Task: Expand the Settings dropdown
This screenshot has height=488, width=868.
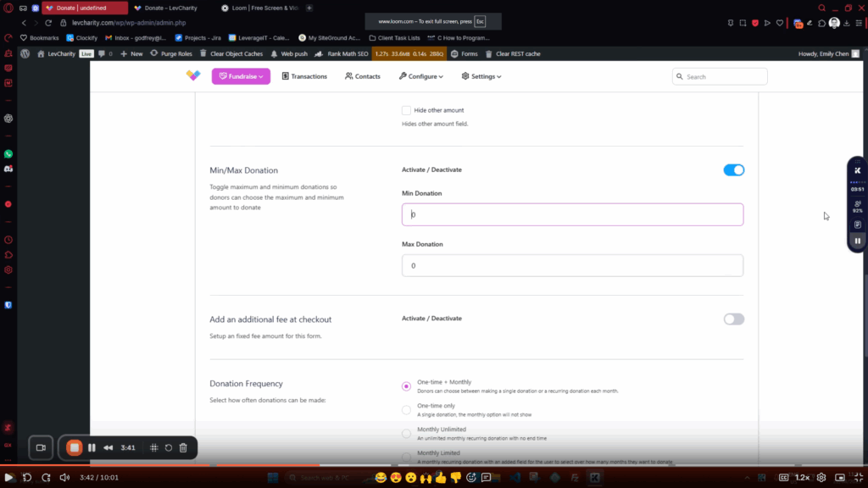Action: (481, 76)
